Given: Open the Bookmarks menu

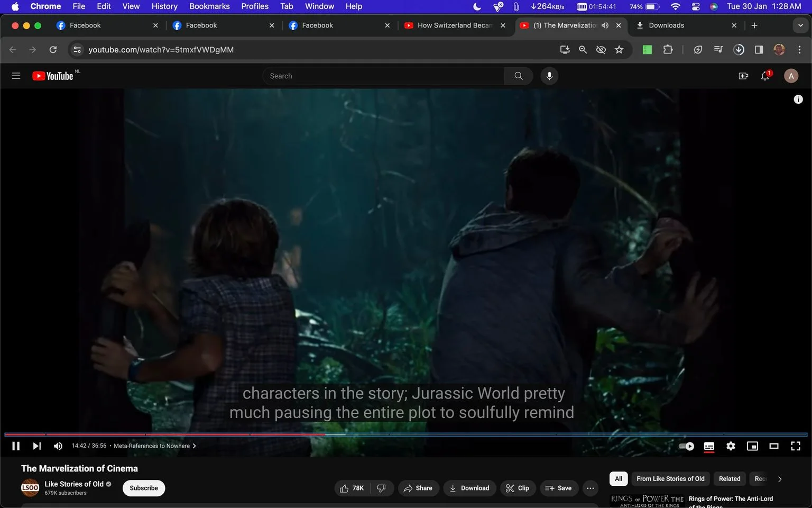Looking at the screenshot, I should tap(209, 6).
